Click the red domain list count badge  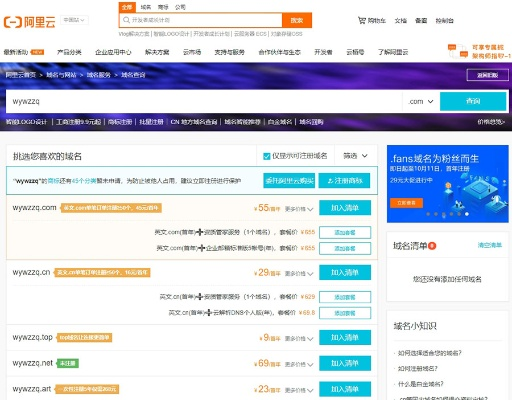(x=432, y=246)
